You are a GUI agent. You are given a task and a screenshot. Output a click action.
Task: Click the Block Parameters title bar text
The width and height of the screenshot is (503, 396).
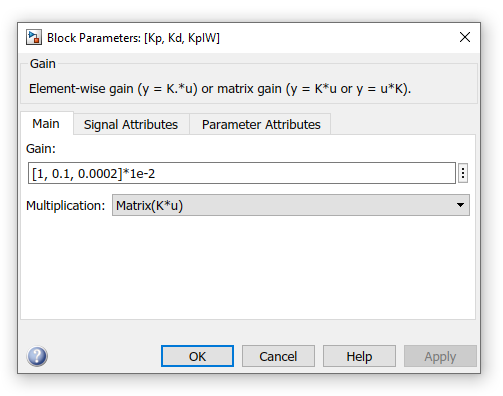click(x=133, y=38)
